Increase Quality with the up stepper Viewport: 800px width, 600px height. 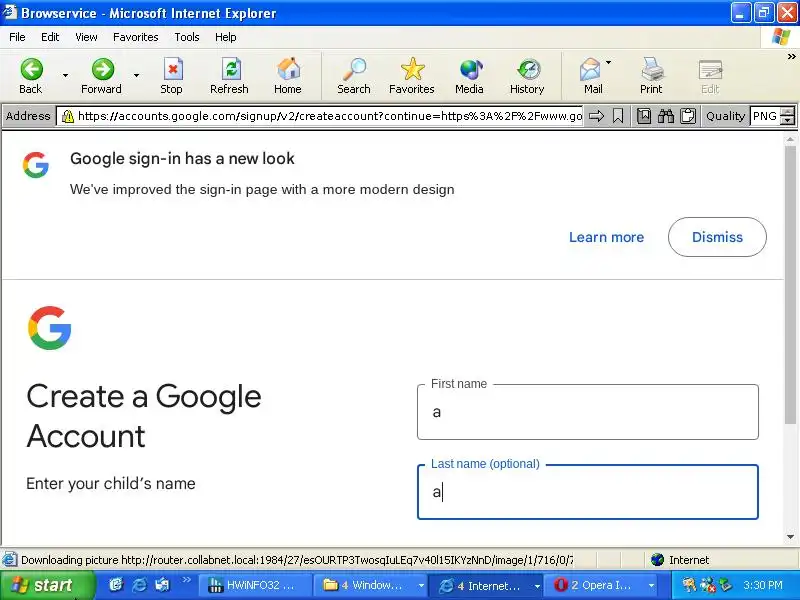pyautogui.click(x=788, y=111)
